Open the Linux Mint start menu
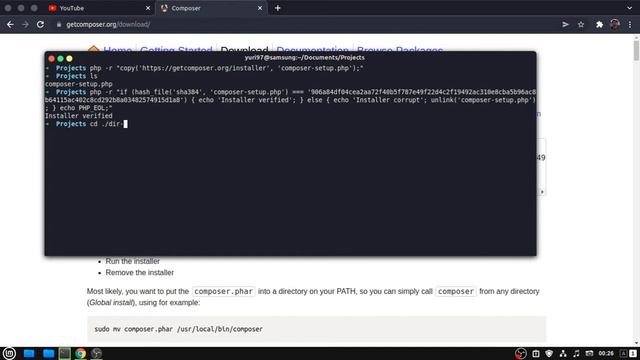The image size is (640, 360). click(9, 353)
